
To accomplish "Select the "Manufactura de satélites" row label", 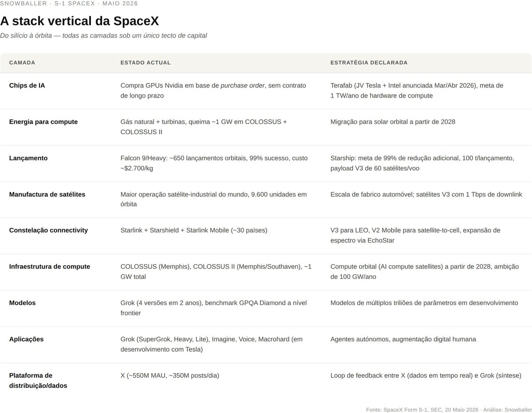I will (47, 195).
